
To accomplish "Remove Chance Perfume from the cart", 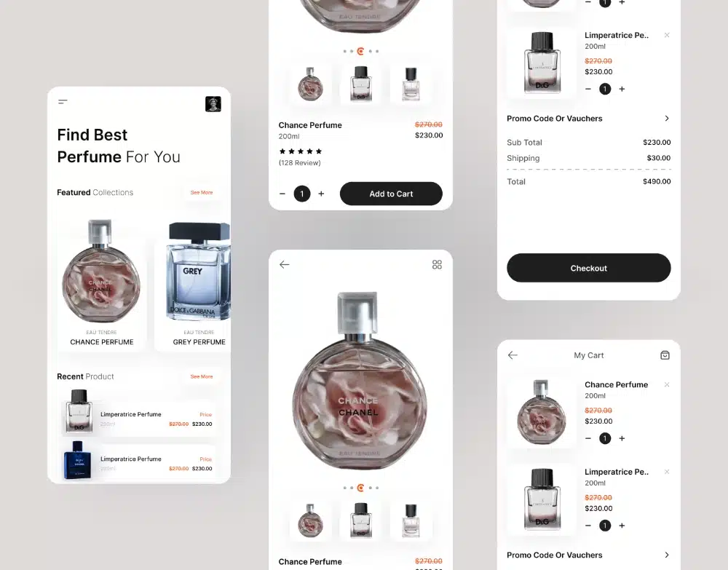I will [667, 384].
